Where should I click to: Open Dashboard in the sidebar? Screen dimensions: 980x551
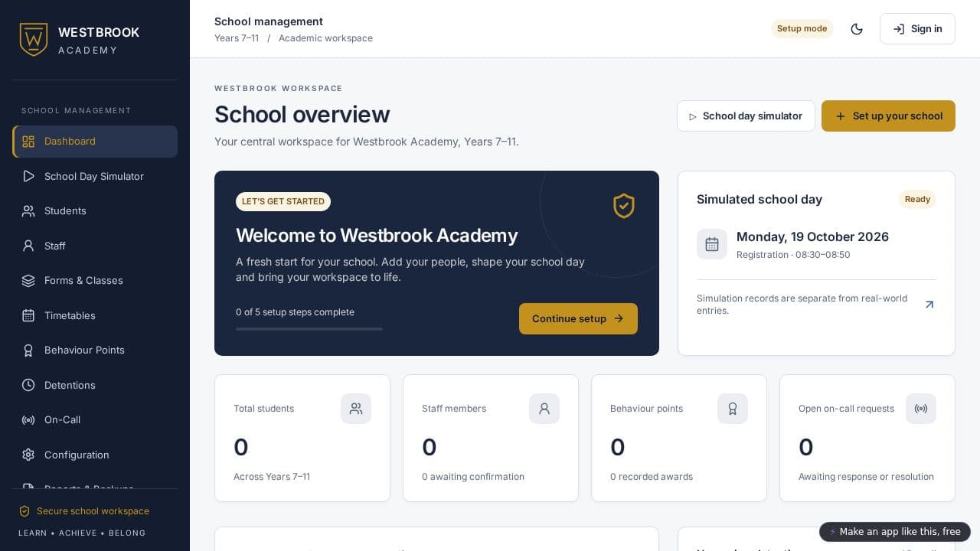(95, 142)
